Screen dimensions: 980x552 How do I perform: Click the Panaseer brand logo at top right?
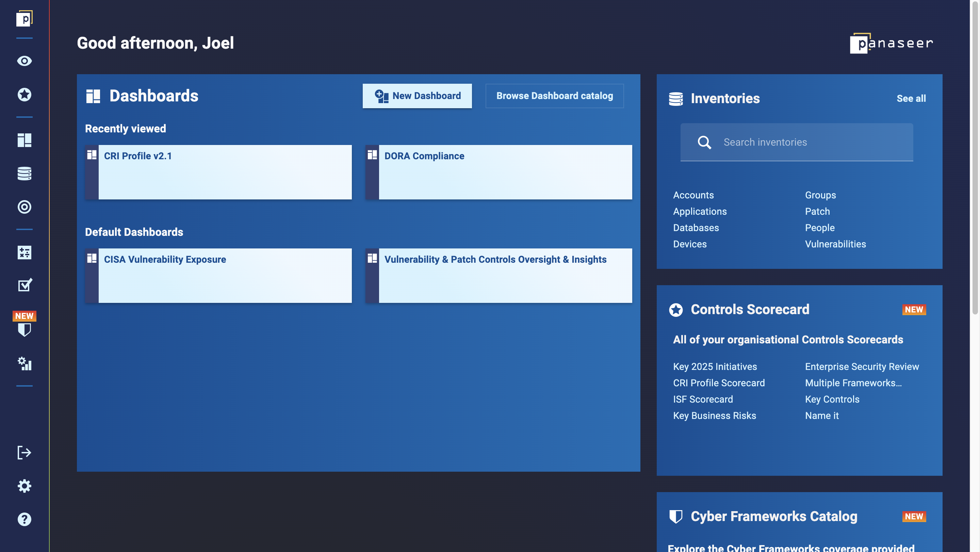(892, 43)
